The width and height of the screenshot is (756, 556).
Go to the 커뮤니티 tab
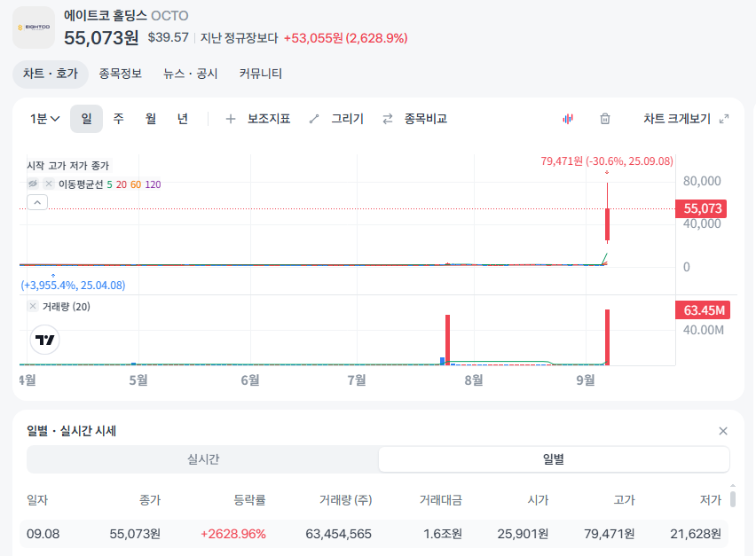tap(260, 74)
